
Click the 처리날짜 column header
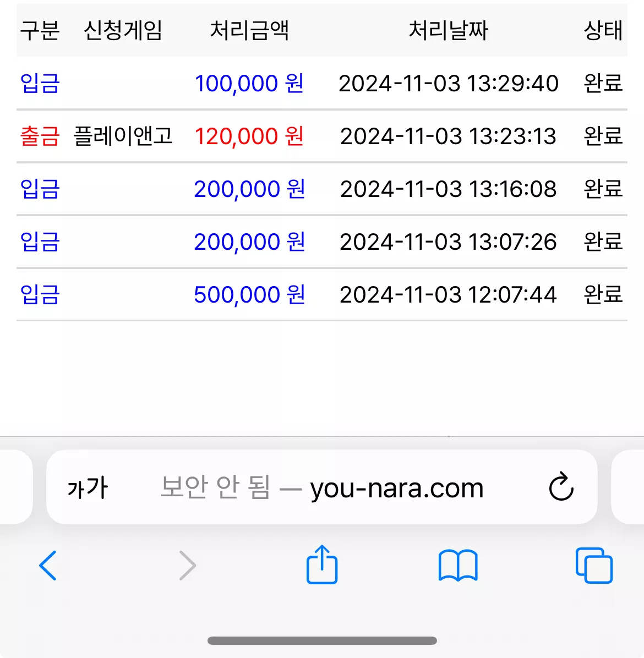point(449,30)
